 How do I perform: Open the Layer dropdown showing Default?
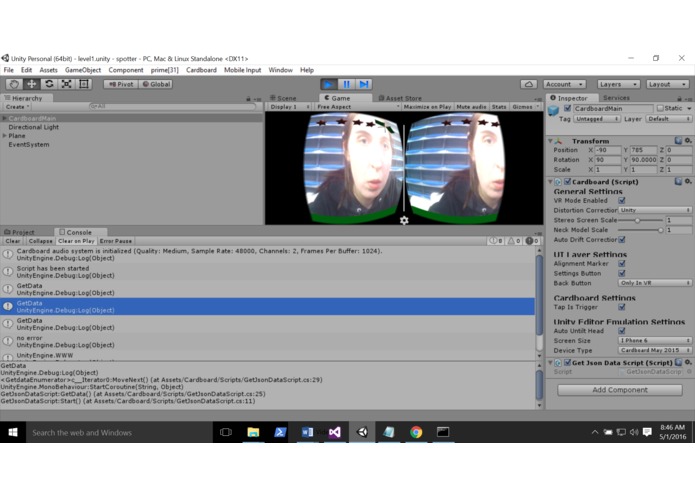click(668, 119)
